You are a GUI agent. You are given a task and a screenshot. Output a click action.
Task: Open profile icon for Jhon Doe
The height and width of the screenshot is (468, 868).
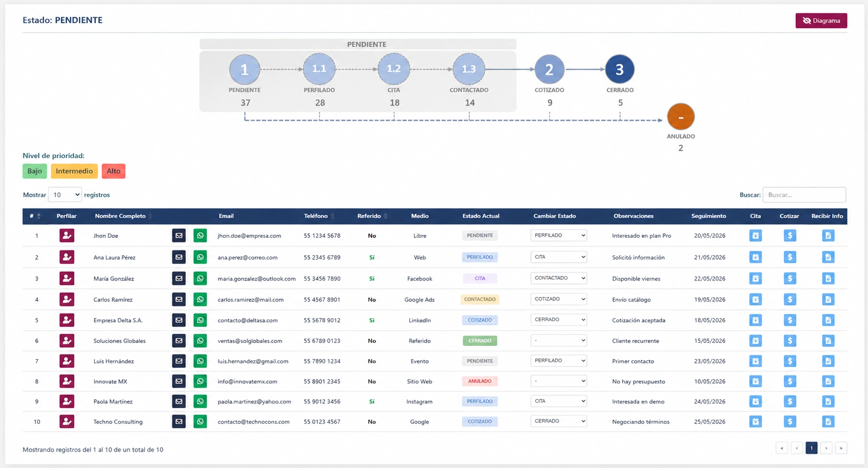pos(67,236)
